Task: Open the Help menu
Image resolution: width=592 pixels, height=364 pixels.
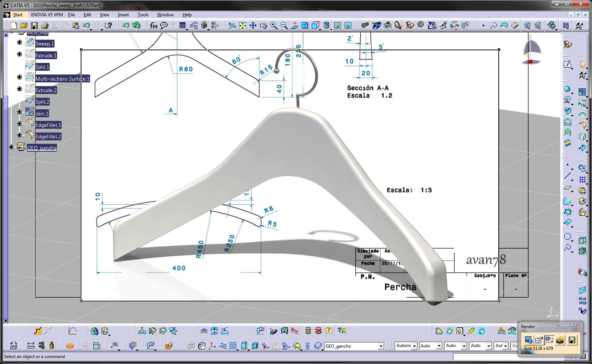Action: pyautogui.click(x=187, y=15)
